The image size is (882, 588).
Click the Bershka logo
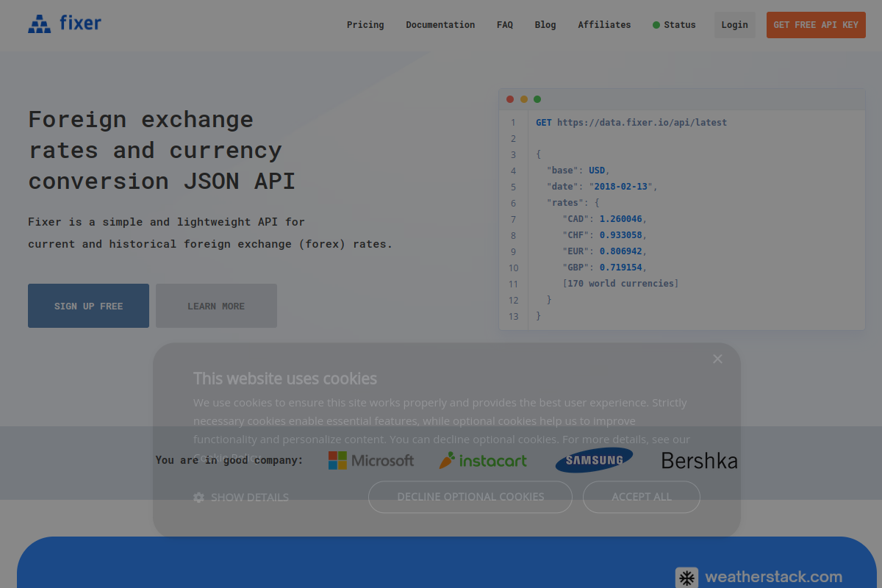tap(699, 461)
